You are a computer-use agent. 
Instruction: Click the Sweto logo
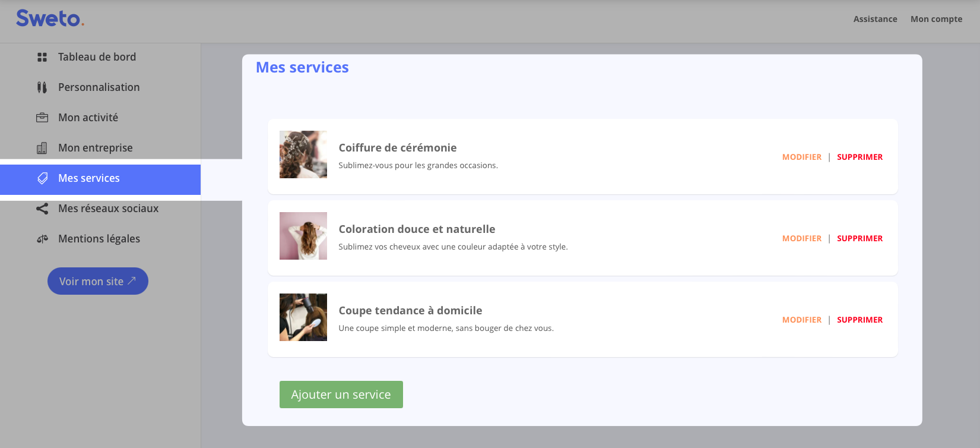point(50,18)
